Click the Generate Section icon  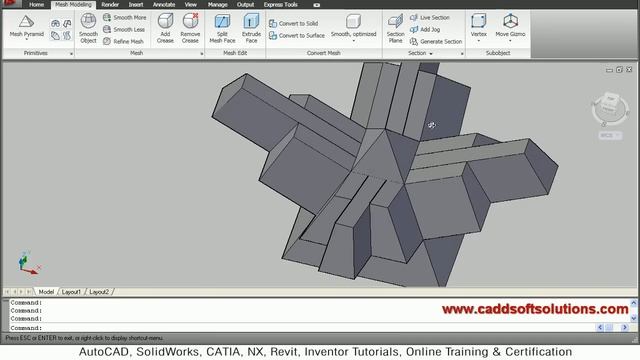[413, 41]
